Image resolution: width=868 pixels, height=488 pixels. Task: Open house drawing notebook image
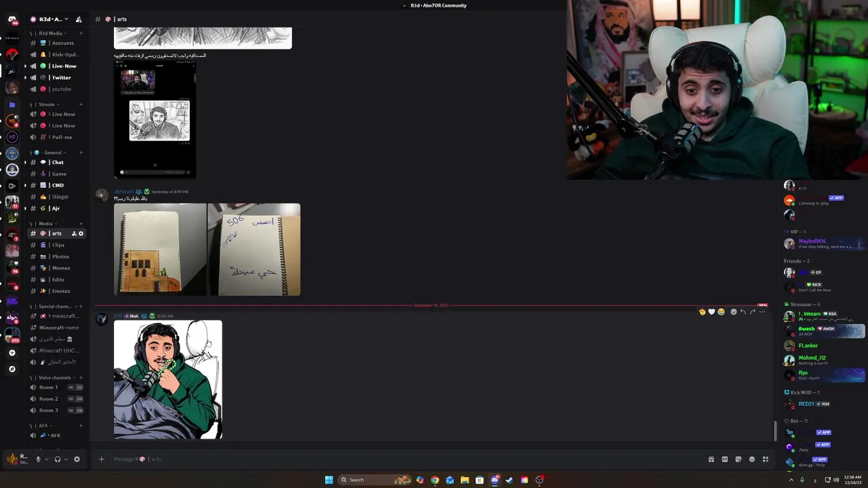point(160,249)
